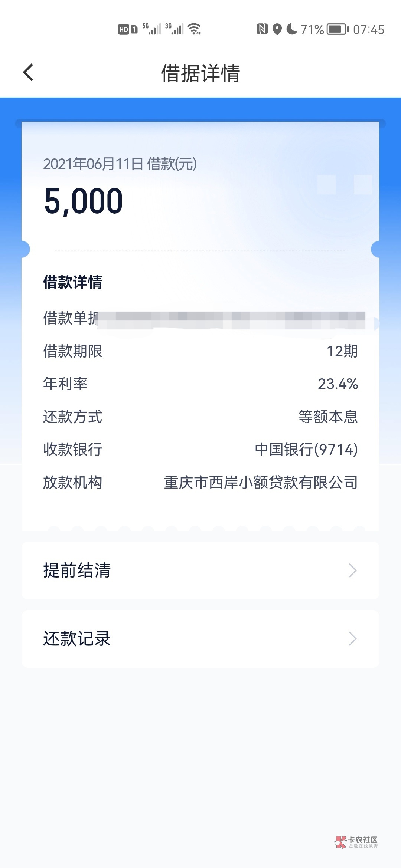Screen dimensions: 401x868
Task: Tap the battery indicator icon
Action: click(x=338, y=29)
